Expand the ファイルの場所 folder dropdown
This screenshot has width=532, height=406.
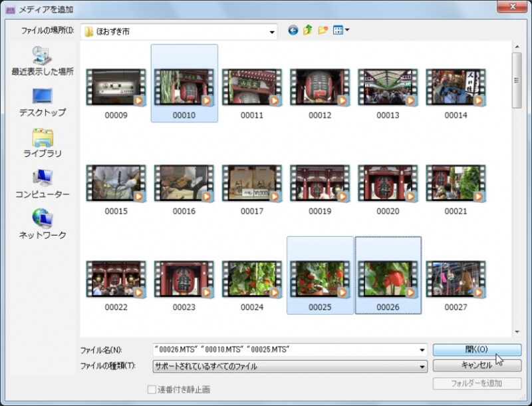272,31
